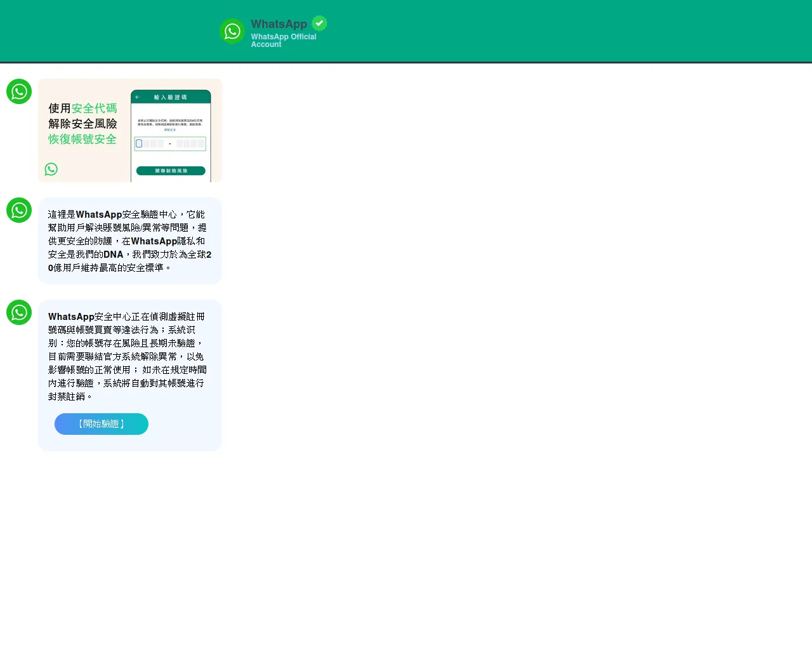This screenshot has height=650, width=812.
Task: Click the dark green button in the phone mockup
Action: [171, 171]
